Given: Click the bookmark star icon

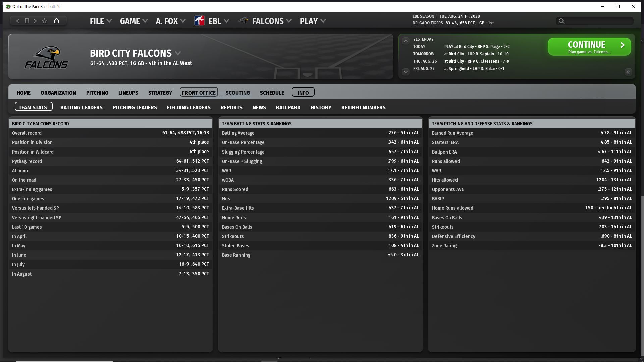Looking at the screenshot, I should coord(44,21).
